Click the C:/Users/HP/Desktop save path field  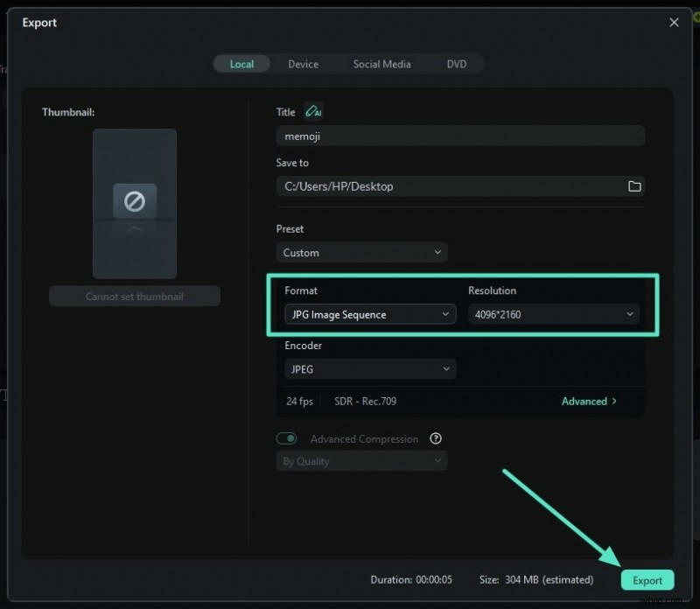tap(446, 186)
